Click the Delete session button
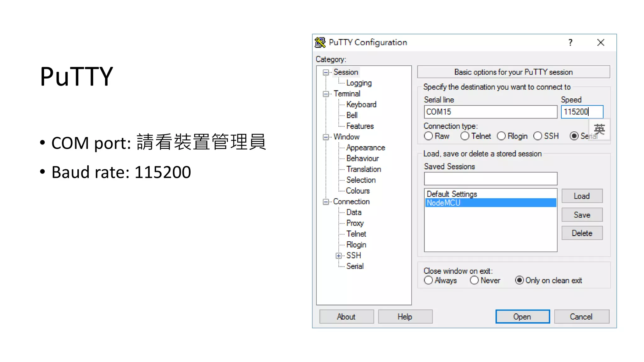The width and height of the screenshot is (644, 362). tap(582, 233)
